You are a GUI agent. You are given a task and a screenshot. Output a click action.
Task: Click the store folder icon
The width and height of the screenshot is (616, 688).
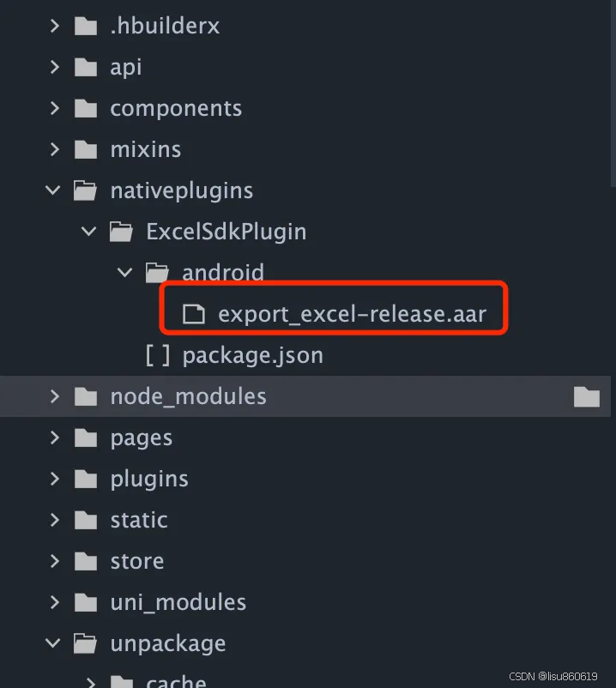[85, 561]
